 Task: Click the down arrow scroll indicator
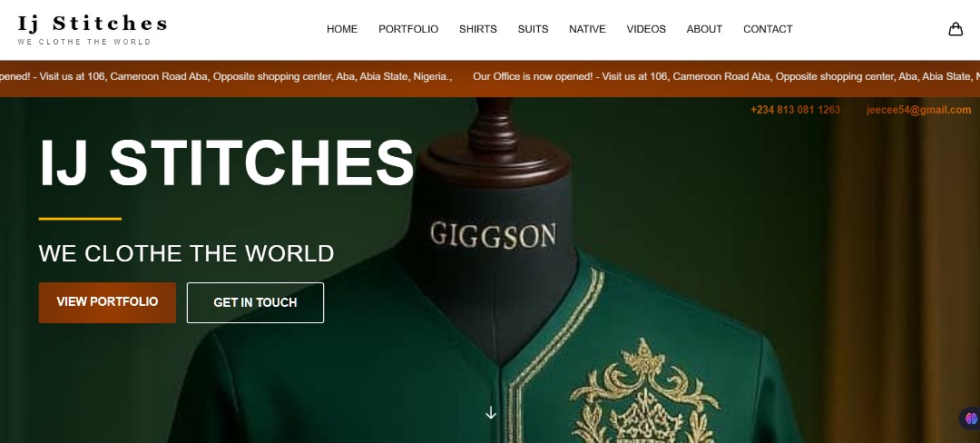pos(491,412)
